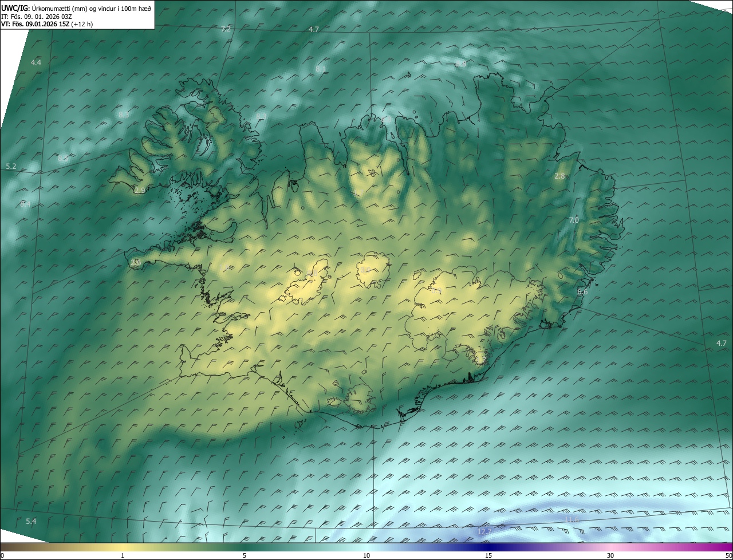Click the 5.4 value label on the map

click(31, 521)
